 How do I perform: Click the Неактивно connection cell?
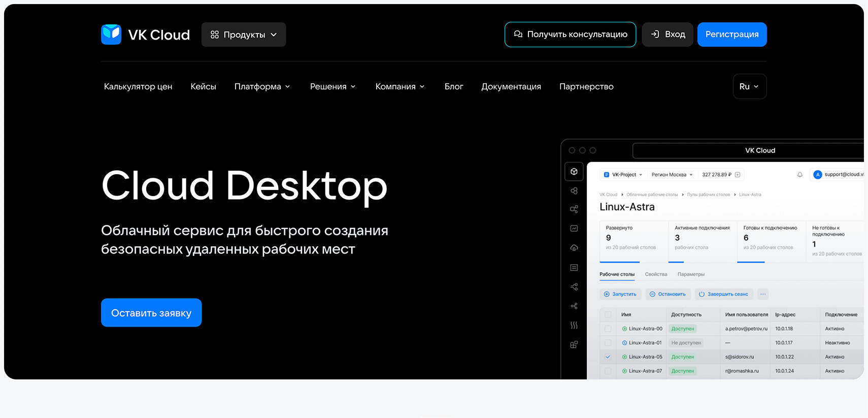837,343
